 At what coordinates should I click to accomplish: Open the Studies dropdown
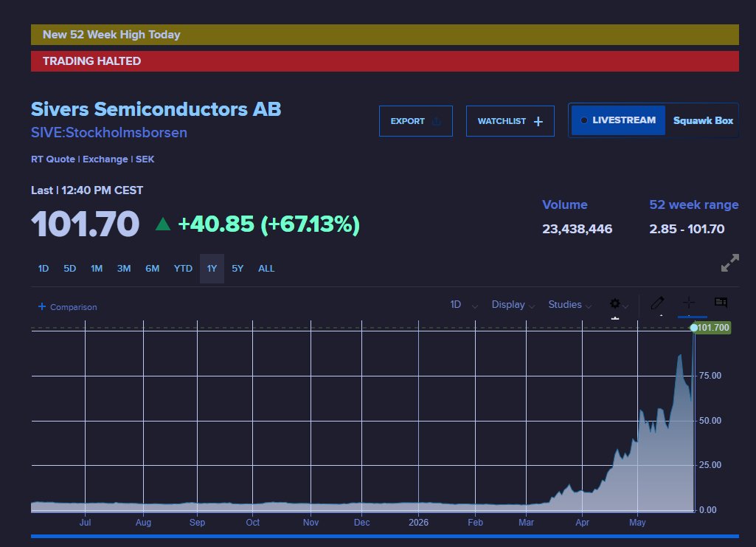[570, 305]
